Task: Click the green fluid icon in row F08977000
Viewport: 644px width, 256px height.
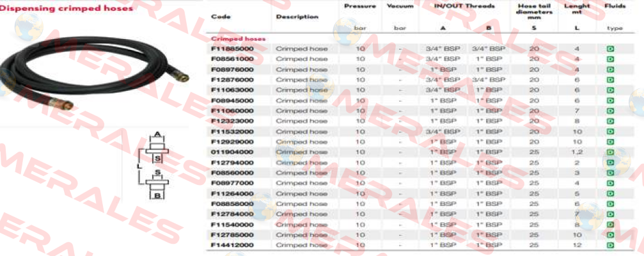Action: pyautogui.click(x=610, y=183)
